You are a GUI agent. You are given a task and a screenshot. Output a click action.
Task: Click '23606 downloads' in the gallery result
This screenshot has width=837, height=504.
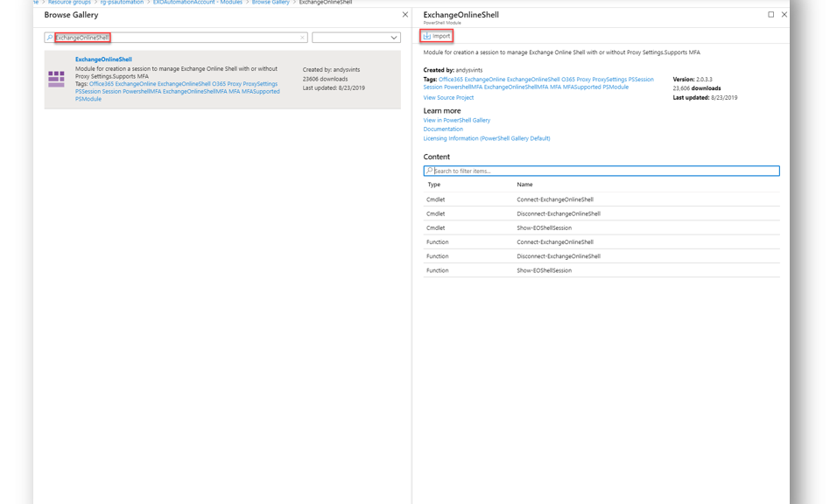(325, 79)
